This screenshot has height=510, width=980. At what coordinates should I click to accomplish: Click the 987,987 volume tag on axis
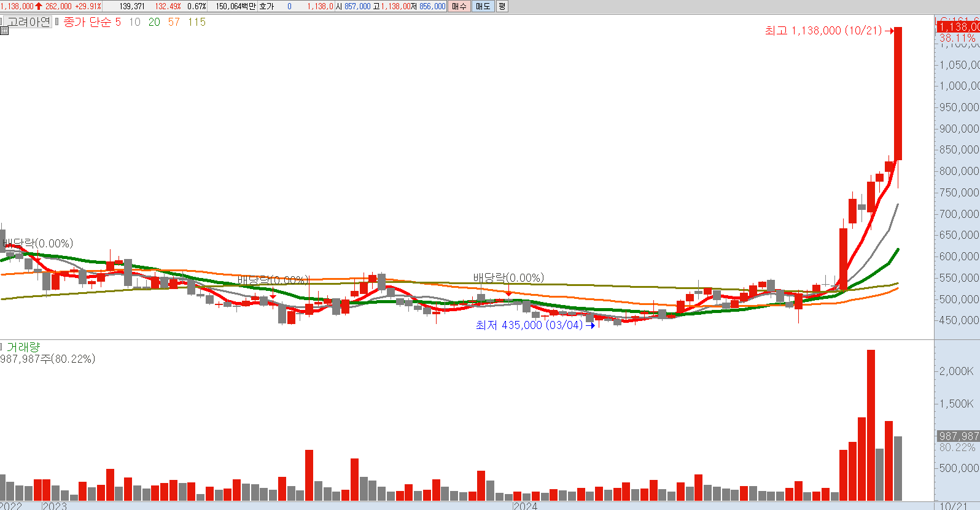[x=958, y=436]
